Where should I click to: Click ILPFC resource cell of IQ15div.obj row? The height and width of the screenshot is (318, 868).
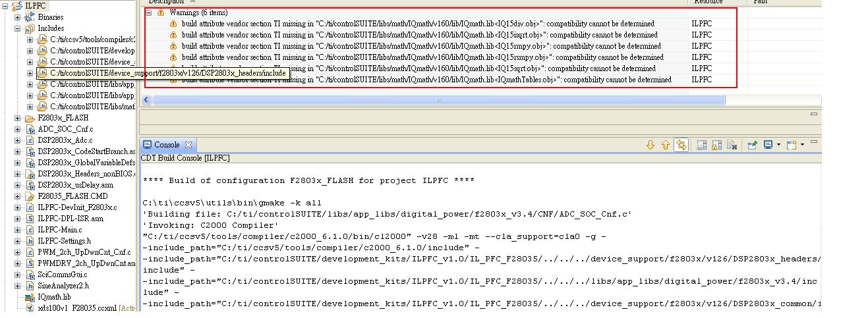[x=702, y=24]
